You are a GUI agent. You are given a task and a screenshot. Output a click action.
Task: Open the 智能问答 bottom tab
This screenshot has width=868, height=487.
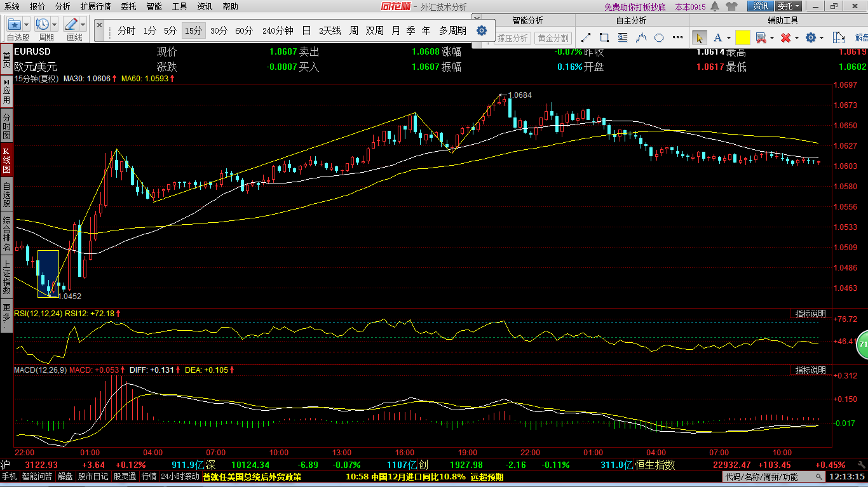37,477
